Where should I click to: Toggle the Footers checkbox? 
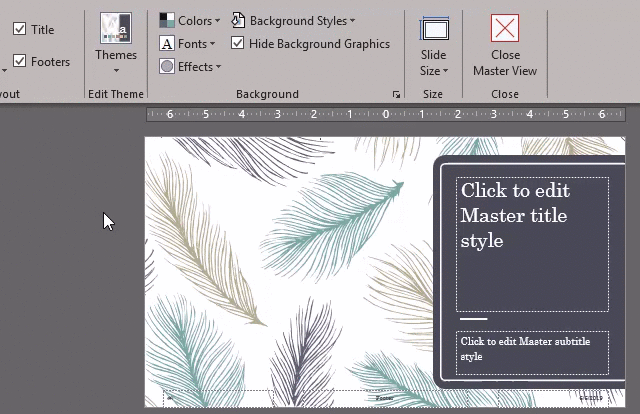tap(20, 62)
